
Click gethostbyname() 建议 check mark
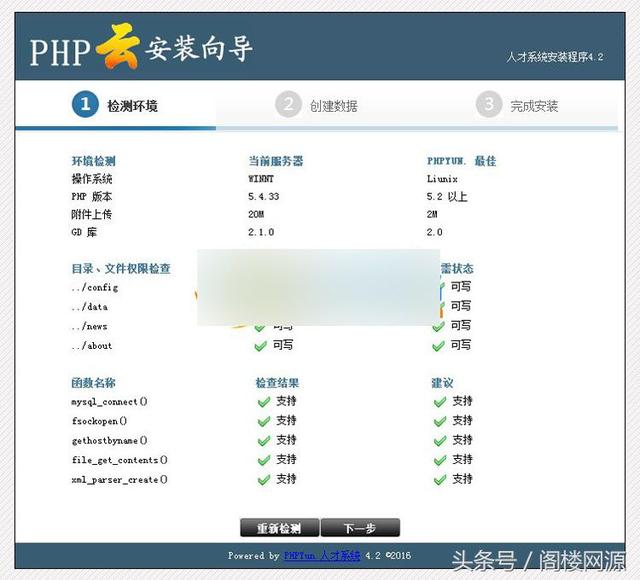point(440,441)
